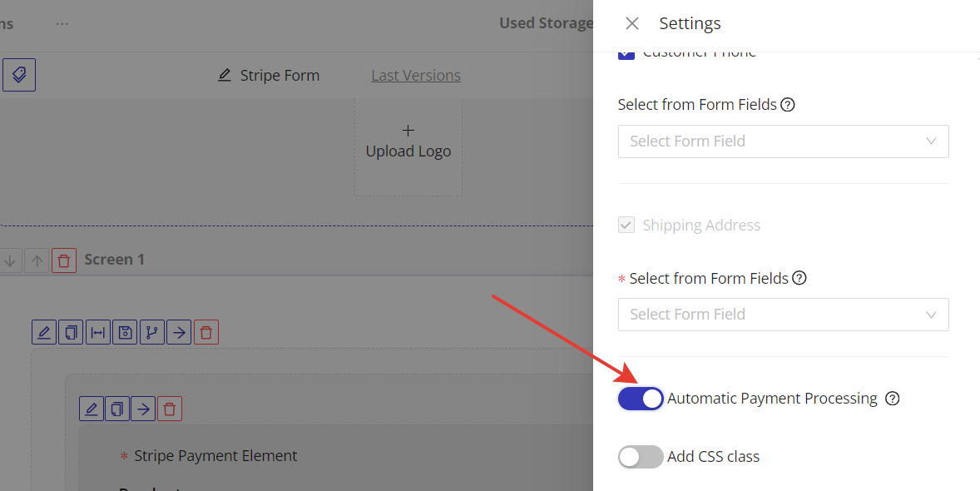Viewport: 980px width, 491px height.
Task: Click the Upload Logo area
Action: click(408, 142)
